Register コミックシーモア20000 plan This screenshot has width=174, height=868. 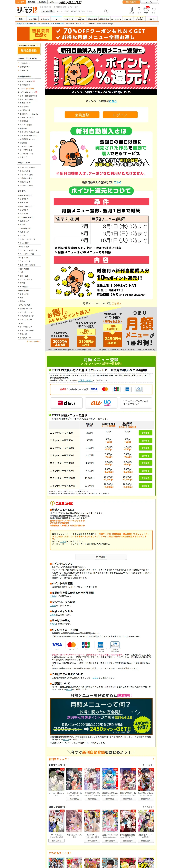[x=145, y=486]
